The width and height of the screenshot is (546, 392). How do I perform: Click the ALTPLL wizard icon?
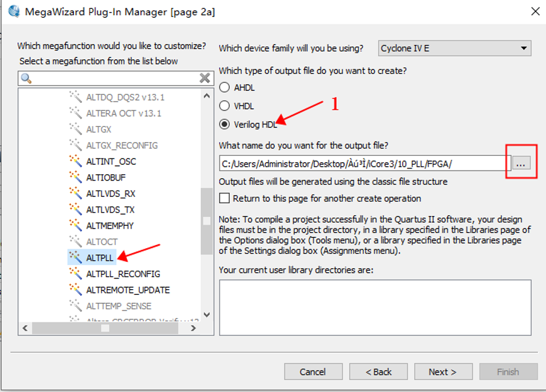click(x=76, y=258)
